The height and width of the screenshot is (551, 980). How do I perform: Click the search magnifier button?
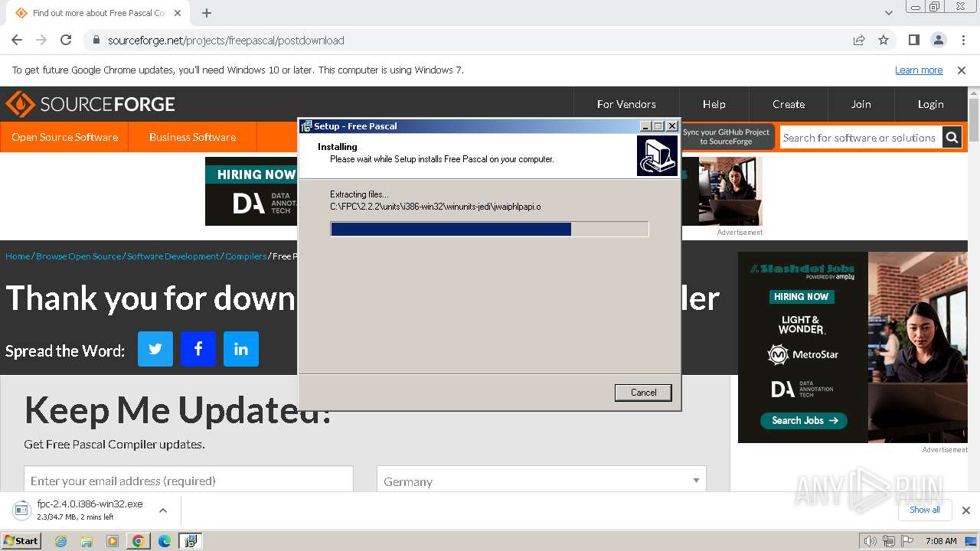(x=952, y=138)
